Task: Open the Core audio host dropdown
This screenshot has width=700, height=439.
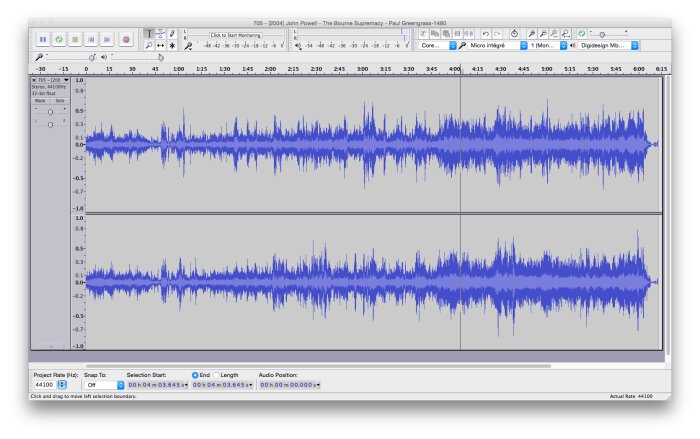Action: pos(438,46)
